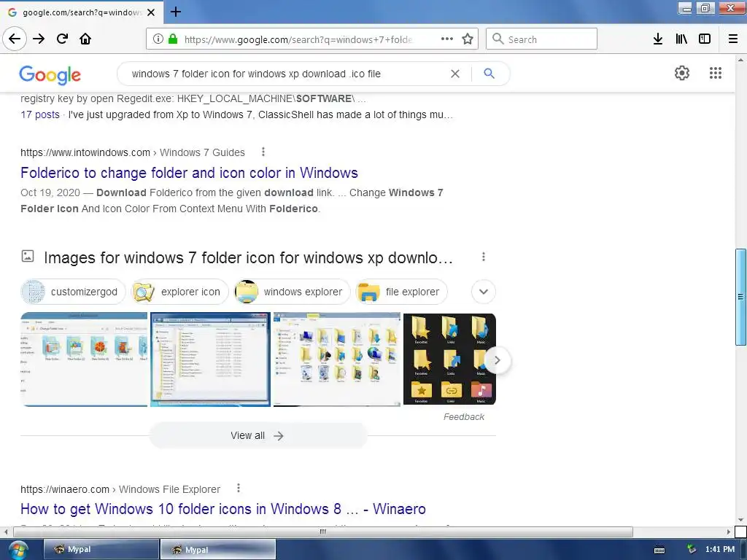Open the file list explorer window thumbnail
This screenshot has height=560, width=747.
[x=210, y=359]
